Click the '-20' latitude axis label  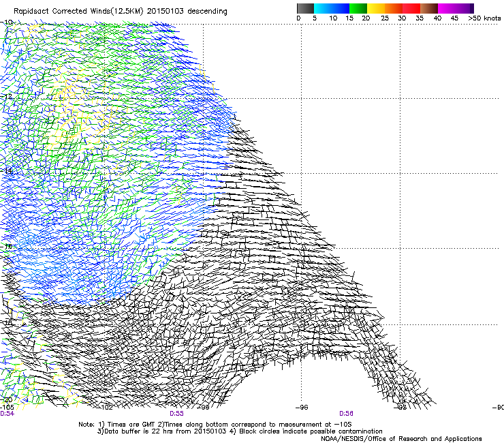6,400
